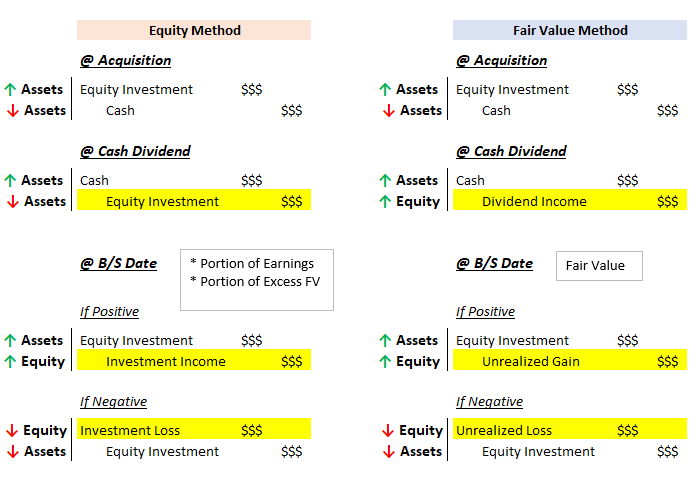Click @ B/S Date heading under Fair Value Method

coord(494,264)
